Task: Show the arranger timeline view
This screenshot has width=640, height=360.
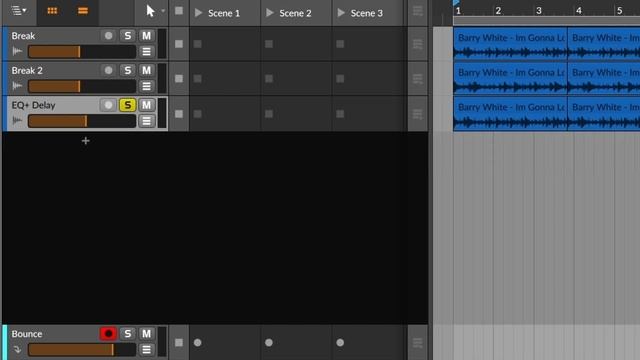Action: pyautogui.click(x=83, y=11)
